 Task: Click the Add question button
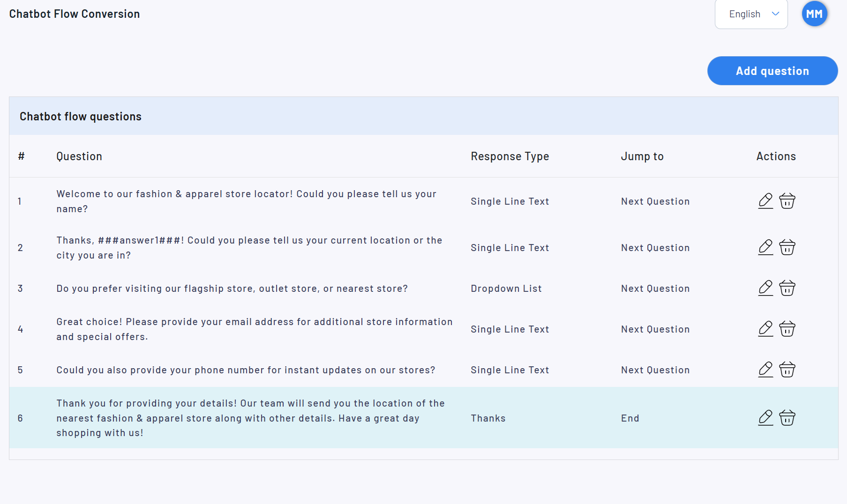(x=772, y=71)
